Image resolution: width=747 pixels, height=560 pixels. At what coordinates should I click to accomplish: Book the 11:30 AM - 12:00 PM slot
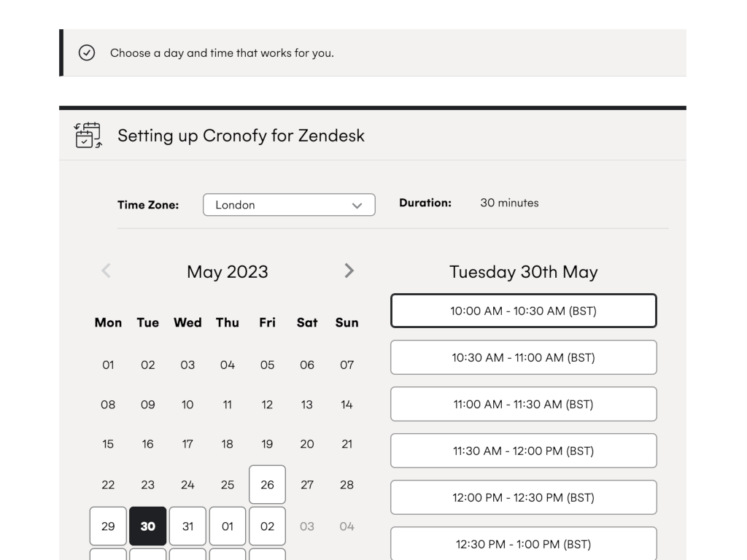523,451
